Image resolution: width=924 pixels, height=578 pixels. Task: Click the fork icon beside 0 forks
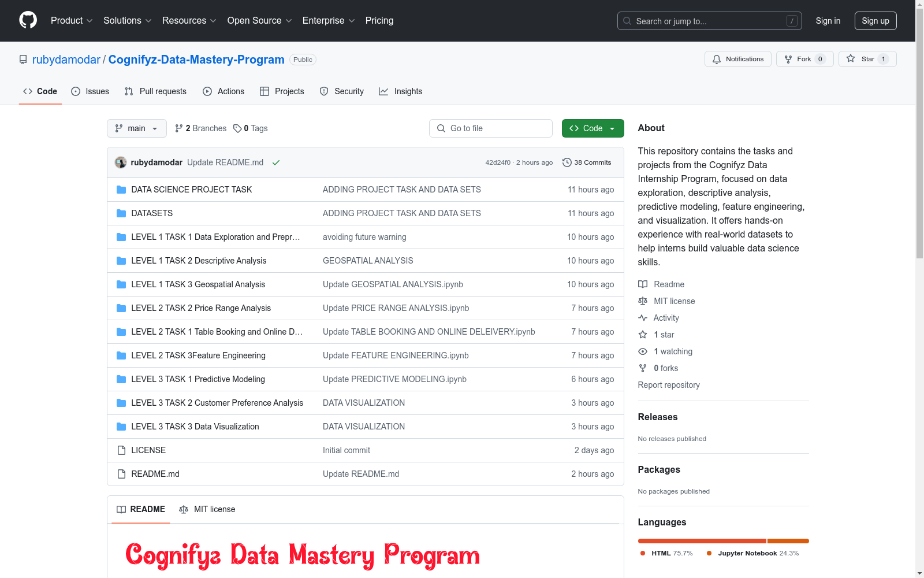(x=643, y=368)
